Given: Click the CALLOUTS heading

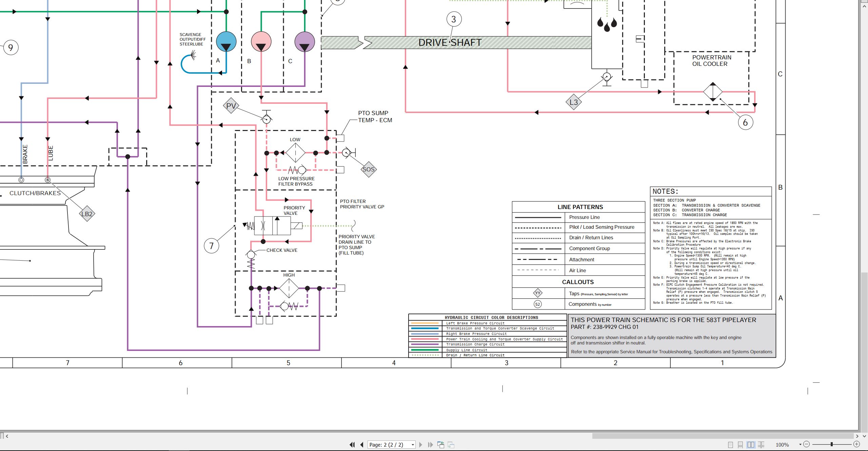Looking at the screenshot, I should [578, 282].
